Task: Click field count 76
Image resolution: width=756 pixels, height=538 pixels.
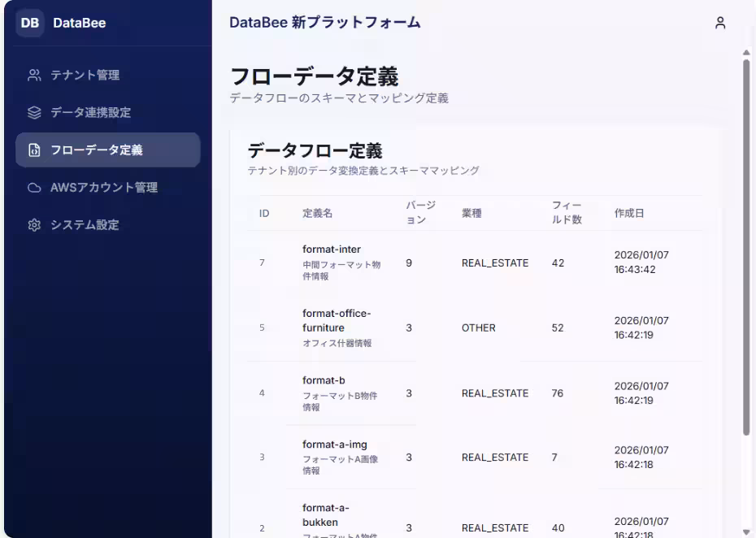Action: pyautogui.click(x=558, y=393)
